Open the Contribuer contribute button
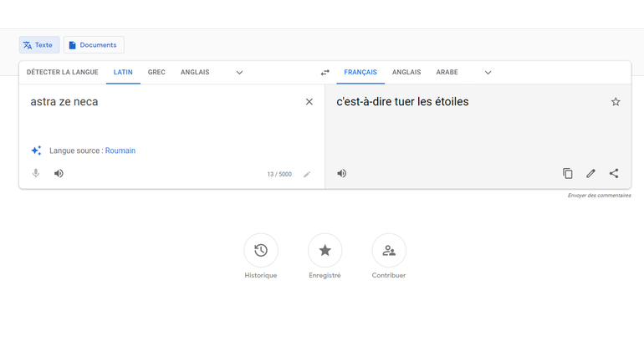644x362 pixels. click(389, 251)
